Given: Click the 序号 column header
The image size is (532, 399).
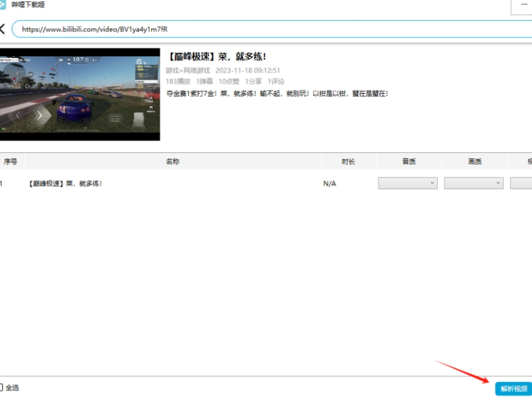Looking at the screenshot, I should click(x=12, y=162).
